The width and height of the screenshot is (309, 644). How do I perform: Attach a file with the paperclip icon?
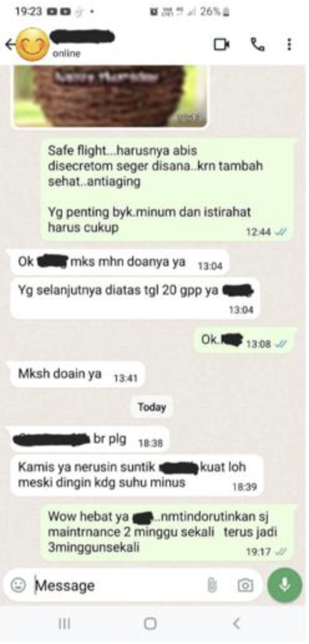pos(212,585)
